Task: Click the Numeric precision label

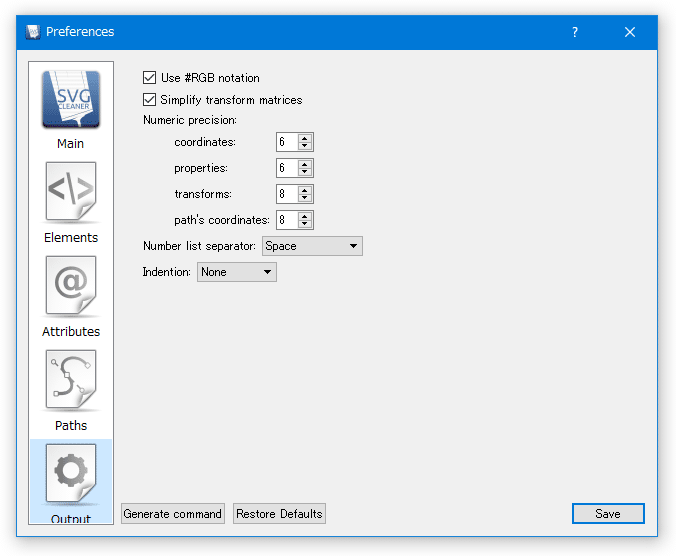Action: tap(190, 120)
